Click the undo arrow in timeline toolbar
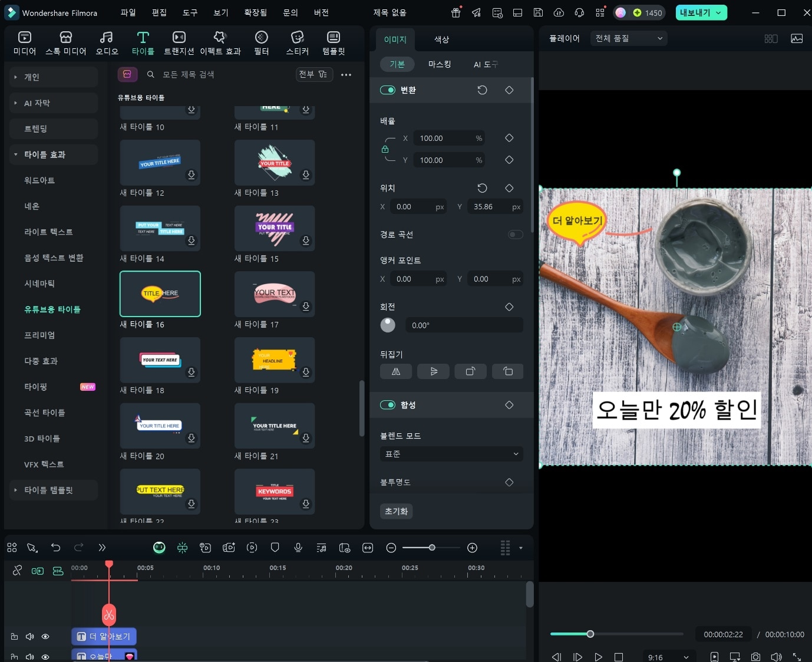Viewport: 812px width, 662px height. pos(56,548)
